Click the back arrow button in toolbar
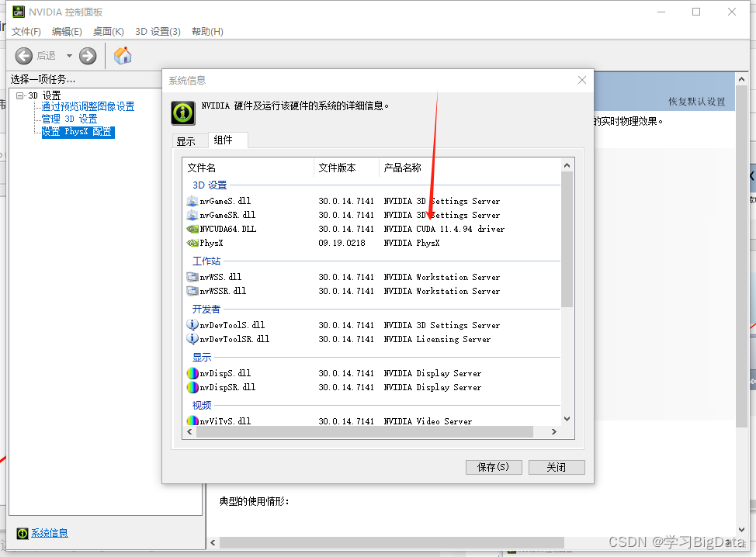Screen dimensions: 756x557 23,56
